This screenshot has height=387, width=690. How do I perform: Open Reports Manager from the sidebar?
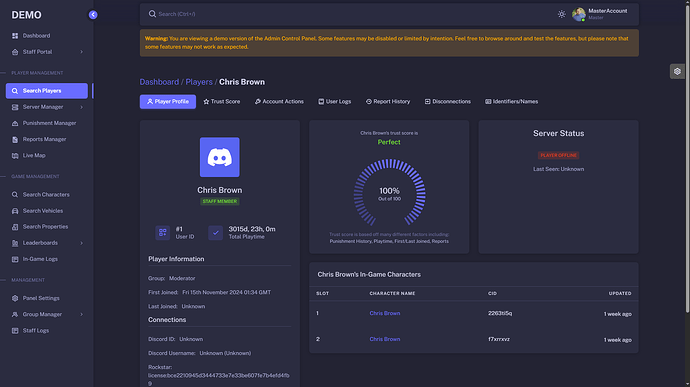tap(47, 139)
